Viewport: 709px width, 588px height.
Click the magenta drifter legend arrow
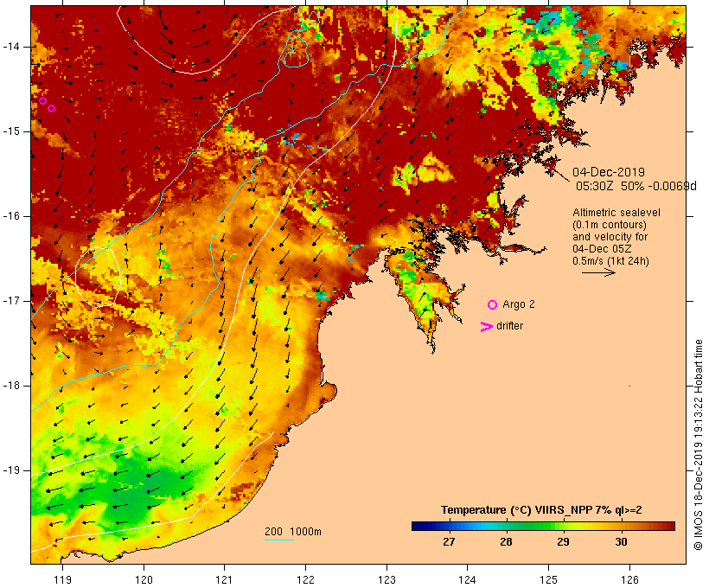487,327
